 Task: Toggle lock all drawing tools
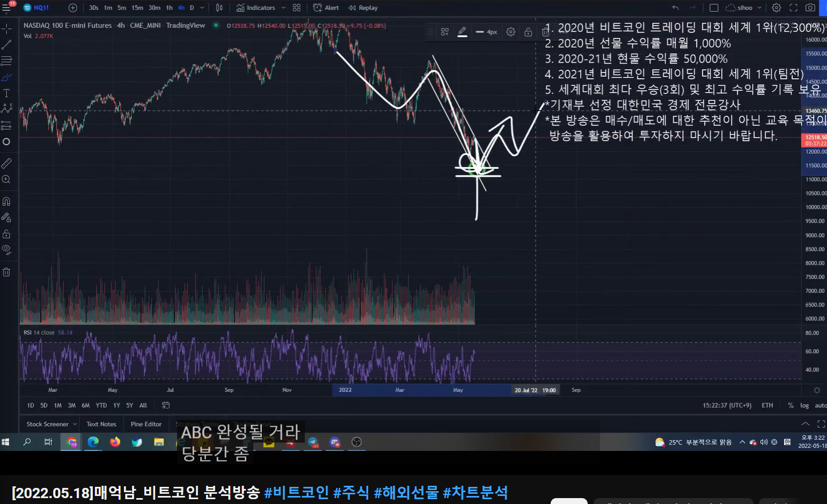pos(6,234)
